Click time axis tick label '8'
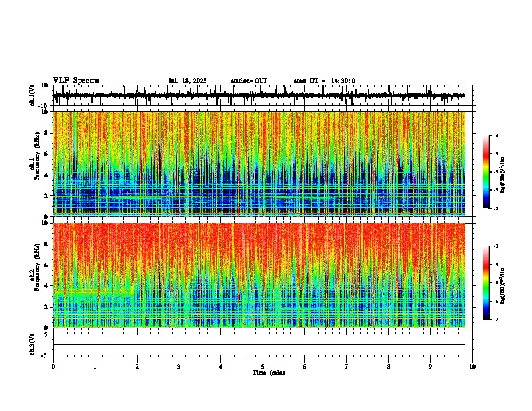This screenshot has height=411, width=532. point(388,367)
